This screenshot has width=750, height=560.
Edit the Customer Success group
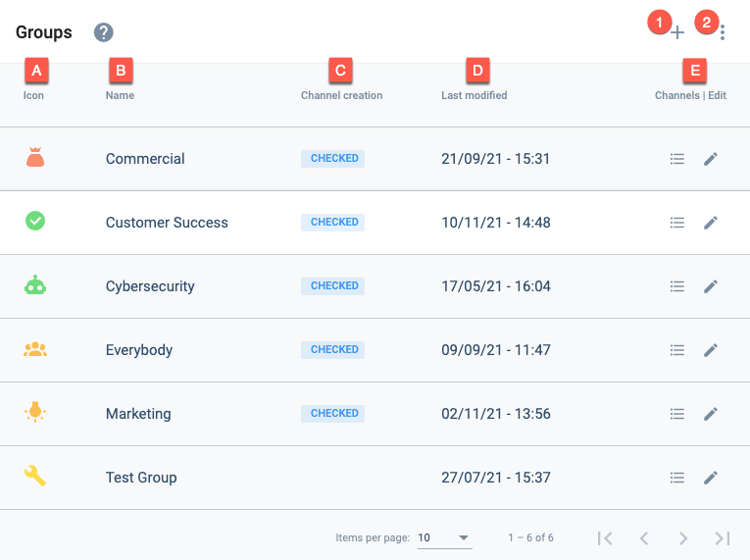[711, 223]
